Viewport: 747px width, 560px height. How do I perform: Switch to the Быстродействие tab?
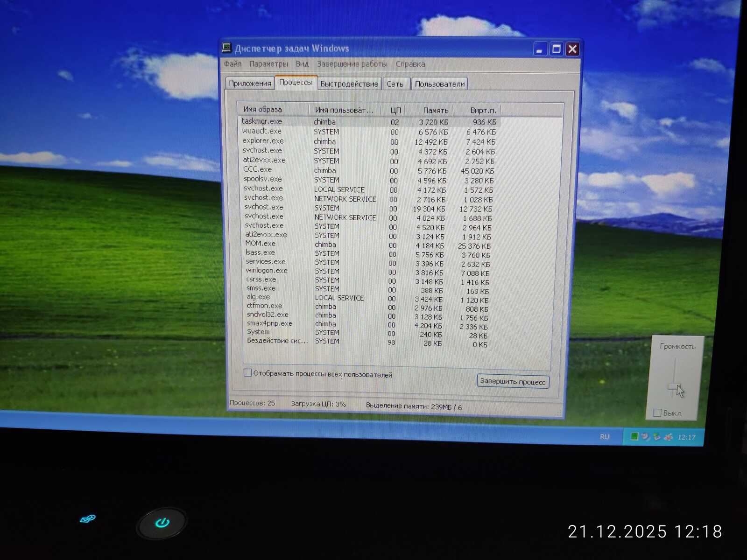(x=349, y=84)
